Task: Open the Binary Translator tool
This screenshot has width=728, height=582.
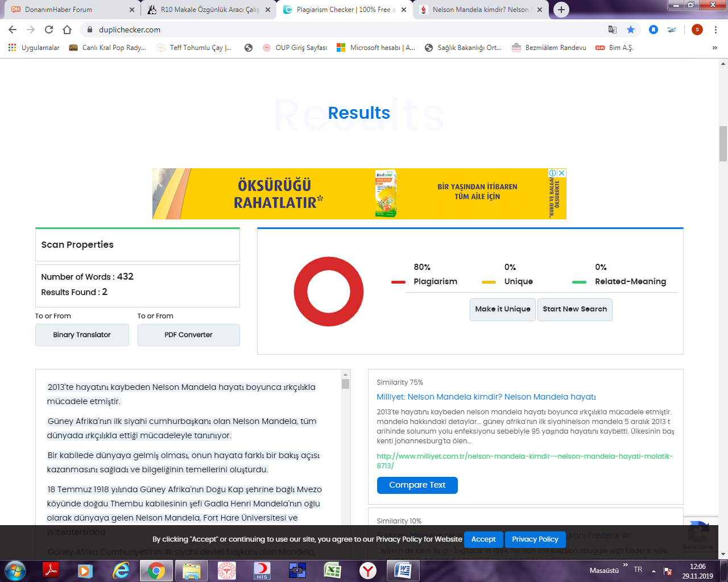Action: pos(82,335)
